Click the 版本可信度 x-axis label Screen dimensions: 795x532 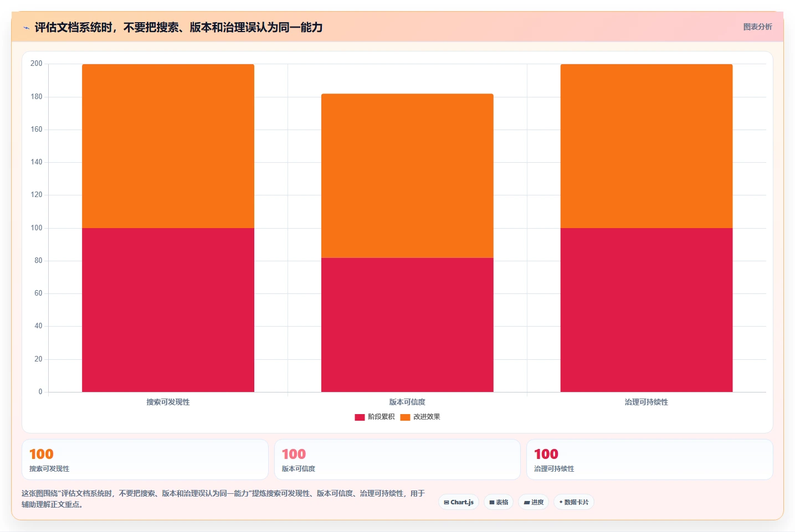(x=407, y=402)
